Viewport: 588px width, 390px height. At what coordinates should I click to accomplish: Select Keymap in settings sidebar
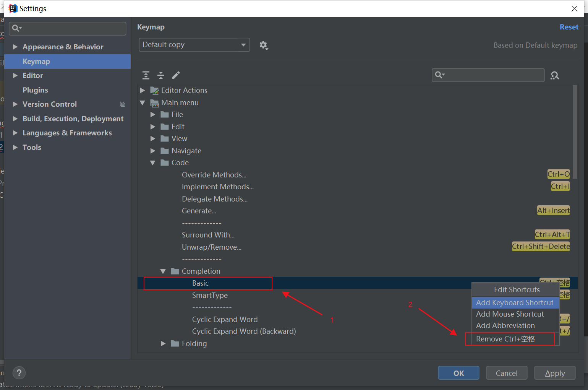point(68,61)
